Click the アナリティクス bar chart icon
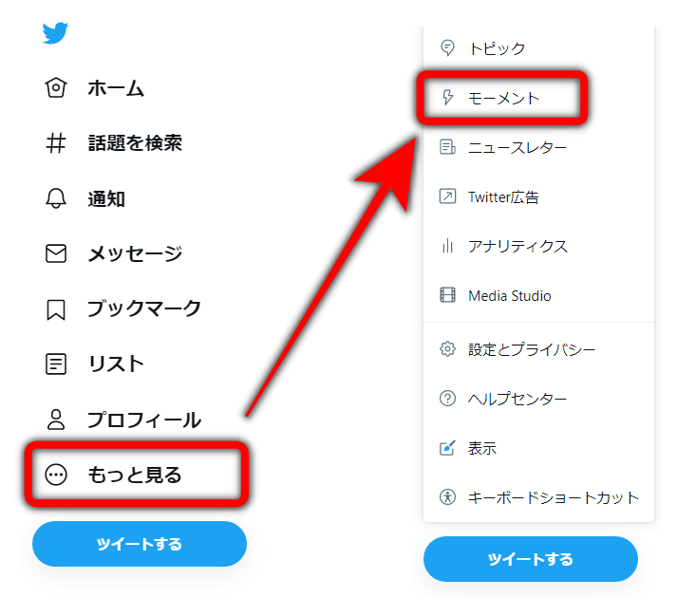The height and width of the screenshot is (616, 677). 447,246
